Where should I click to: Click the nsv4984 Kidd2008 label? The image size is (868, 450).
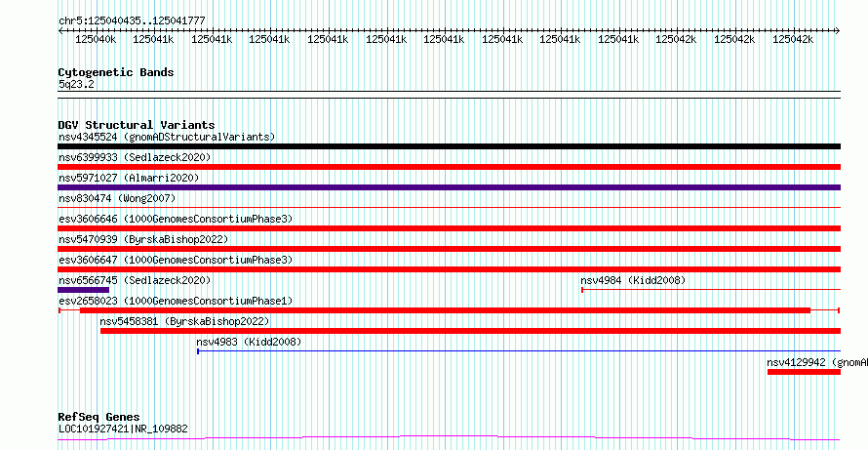coord(633,280)
